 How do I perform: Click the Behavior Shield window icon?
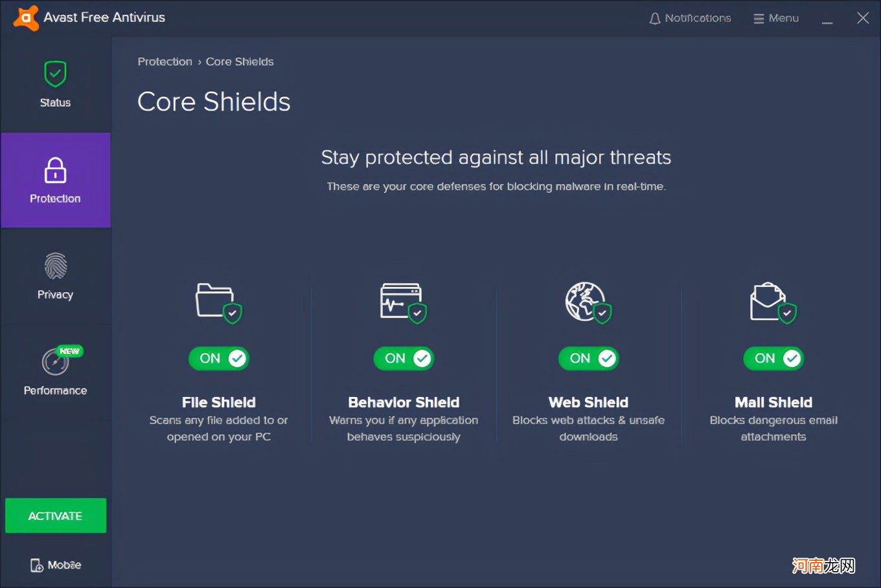(404, 302)
